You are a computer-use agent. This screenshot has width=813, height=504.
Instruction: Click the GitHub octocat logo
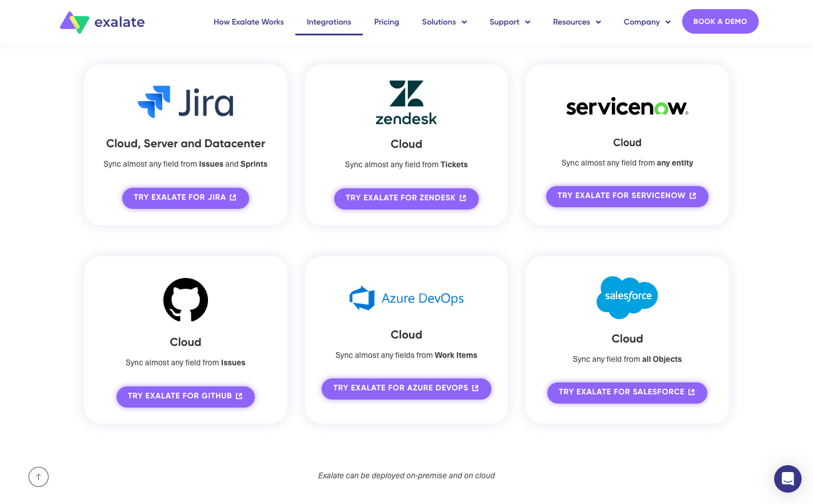186,300
